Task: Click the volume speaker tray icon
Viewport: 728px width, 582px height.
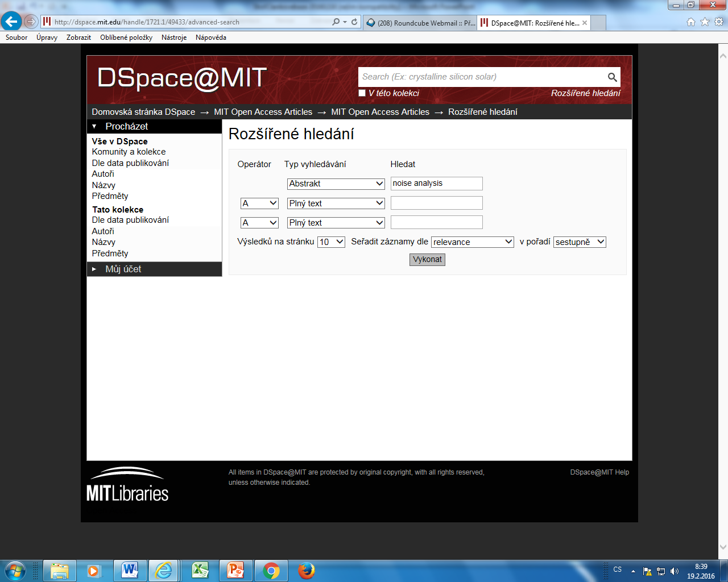Action: [x=675, y=571]
